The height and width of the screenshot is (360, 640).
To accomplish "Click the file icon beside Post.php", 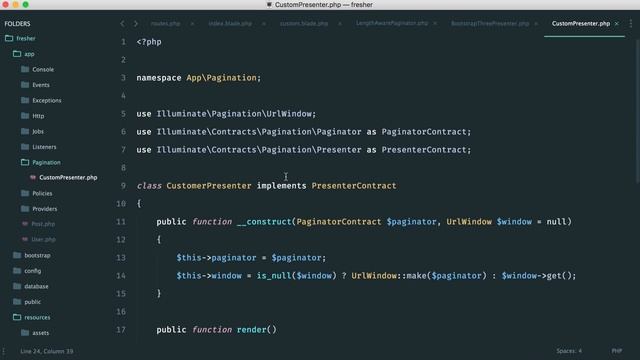I will (x=25, y=224).
